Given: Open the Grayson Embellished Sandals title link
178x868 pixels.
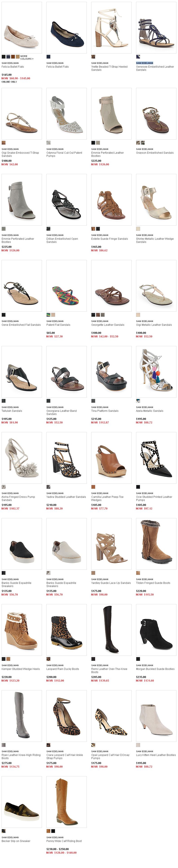Looking at the screenshot, I should 155,153.
